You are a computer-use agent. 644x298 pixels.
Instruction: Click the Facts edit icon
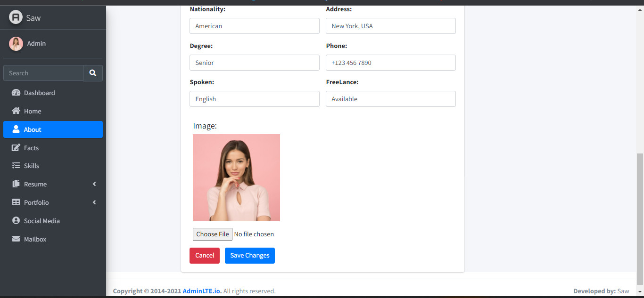(16, 148)
